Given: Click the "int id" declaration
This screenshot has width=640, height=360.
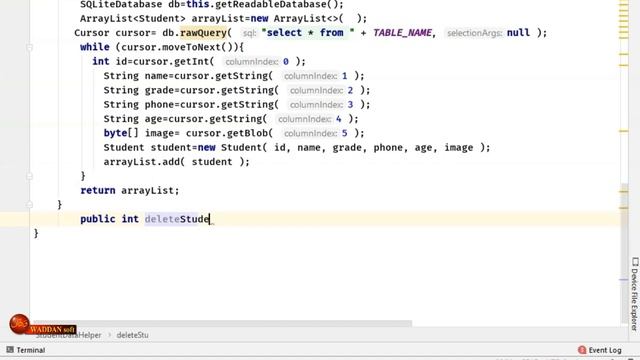Looking at the screenshot, I should coord(109,62).
